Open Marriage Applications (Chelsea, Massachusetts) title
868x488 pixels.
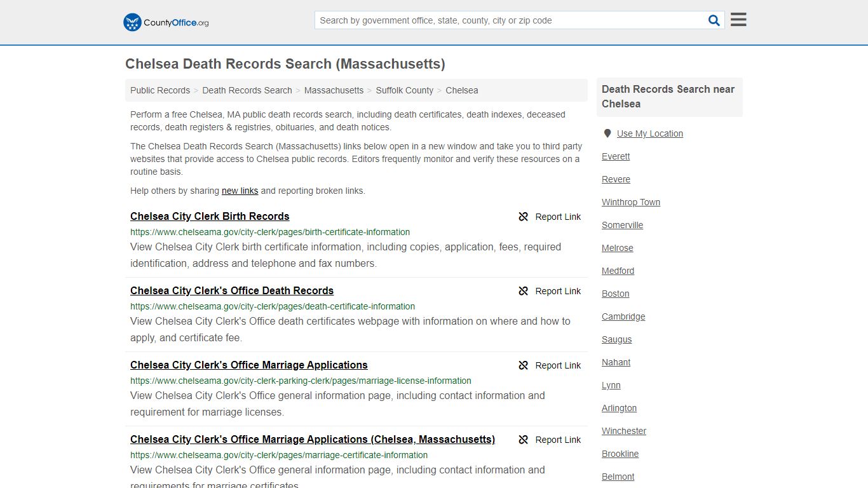[313, 439]
